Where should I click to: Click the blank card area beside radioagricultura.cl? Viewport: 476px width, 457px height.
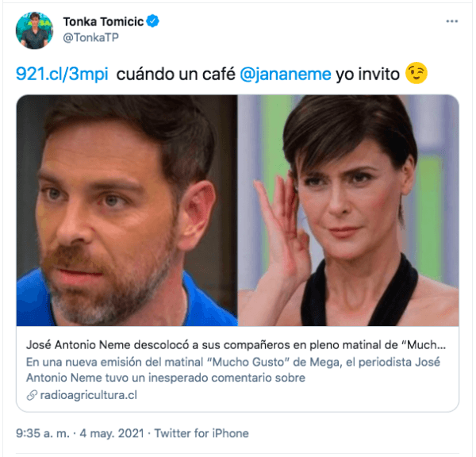(297, 395)
